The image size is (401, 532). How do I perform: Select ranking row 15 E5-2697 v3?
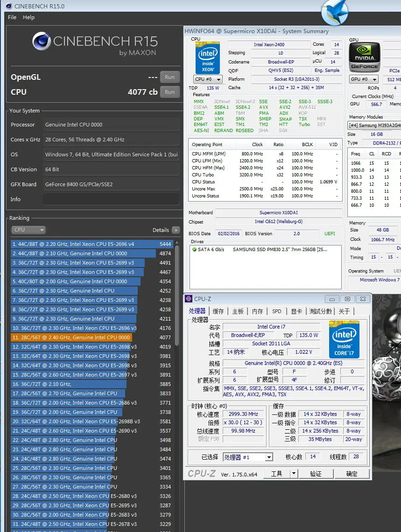click(x=92, y=375)
